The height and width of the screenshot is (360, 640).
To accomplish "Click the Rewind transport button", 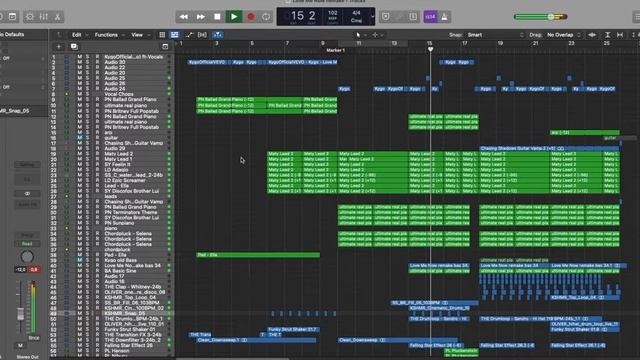I will [x=184, y=17].
